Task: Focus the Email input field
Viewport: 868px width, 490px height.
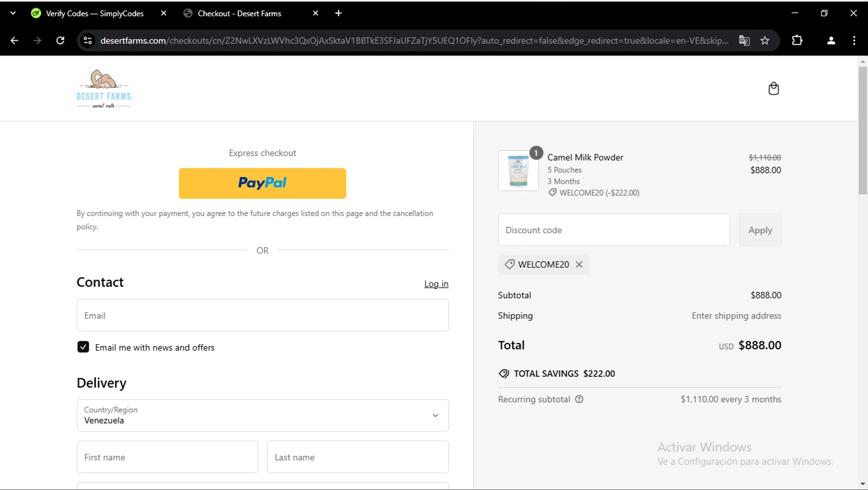Action: click(263, 315)
